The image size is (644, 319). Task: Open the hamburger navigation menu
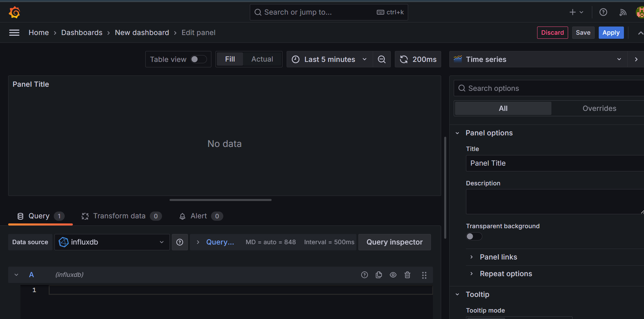(x=14, y=33)
